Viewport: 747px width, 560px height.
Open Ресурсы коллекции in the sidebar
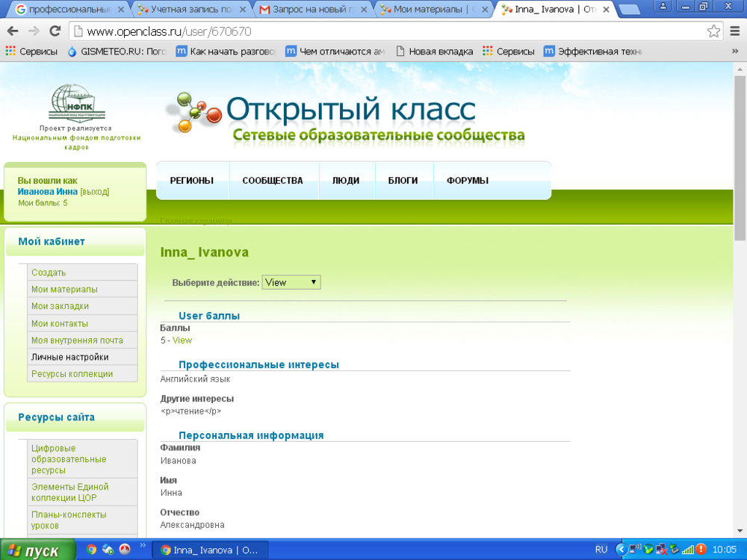click(72, 374)
